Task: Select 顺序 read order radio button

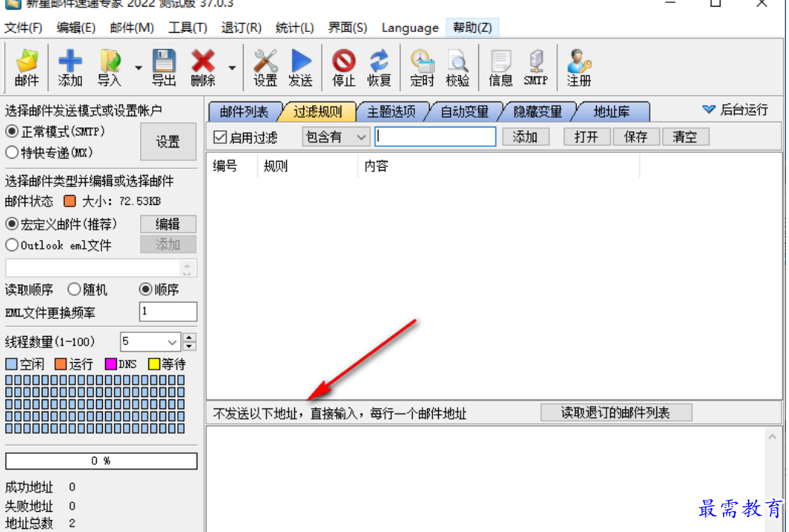Action: point(145,289)
